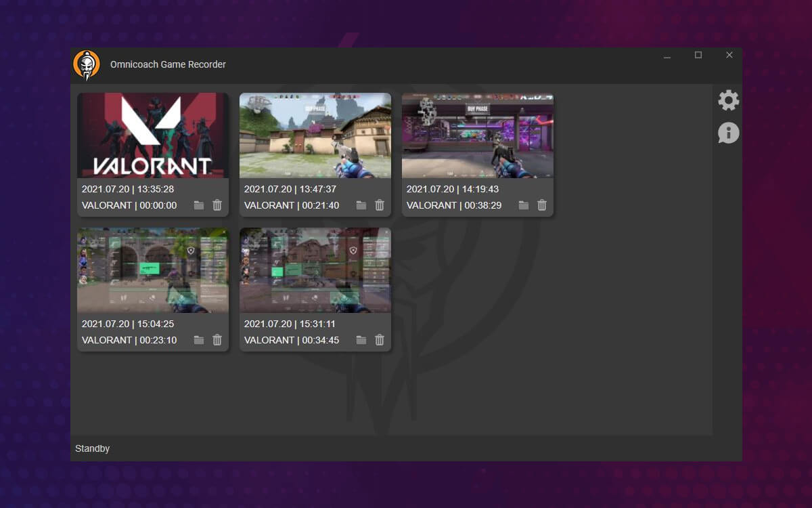Open folder for the 13:35:28 recording
This screenshot has height=508, width=812.
click(199, 205)
